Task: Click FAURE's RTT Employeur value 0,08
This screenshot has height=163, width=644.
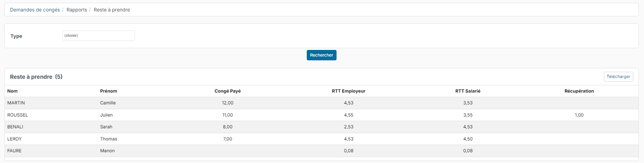Action: 349,151
